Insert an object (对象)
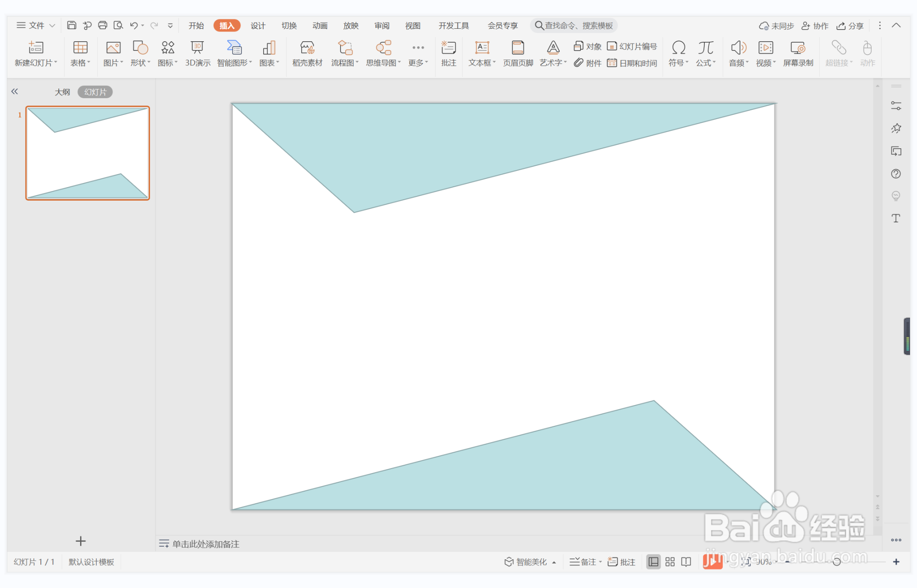This screenshot has height=588, width=917. click(587, 46)
